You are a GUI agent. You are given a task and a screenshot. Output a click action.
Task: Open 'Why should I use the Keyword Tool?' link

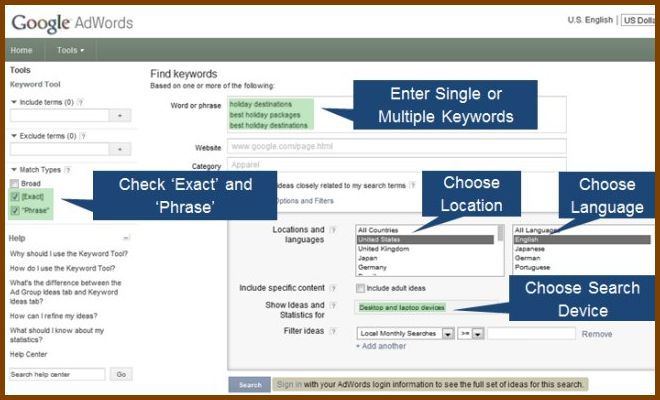click(69, 253)
